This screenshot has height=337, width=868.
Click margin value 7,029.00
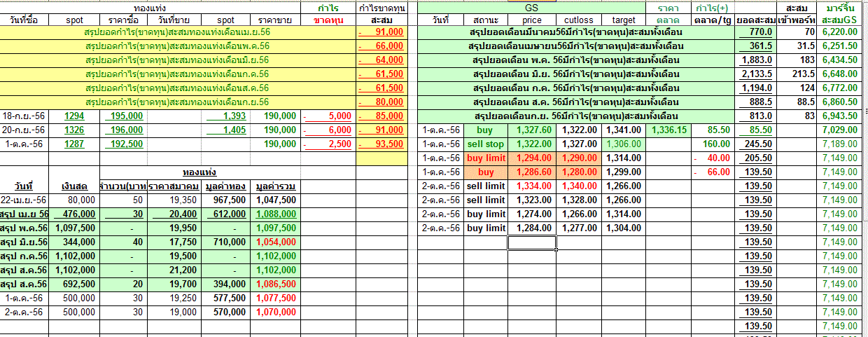[840, 130]
